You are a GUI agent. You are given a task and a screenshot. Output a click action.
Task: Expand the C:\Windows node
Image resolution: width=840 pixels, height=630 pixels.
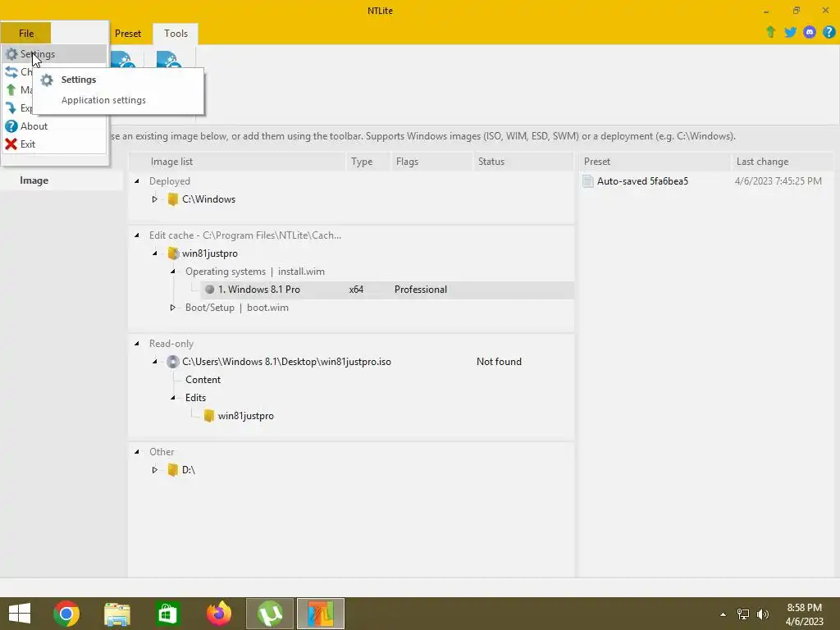155,199
